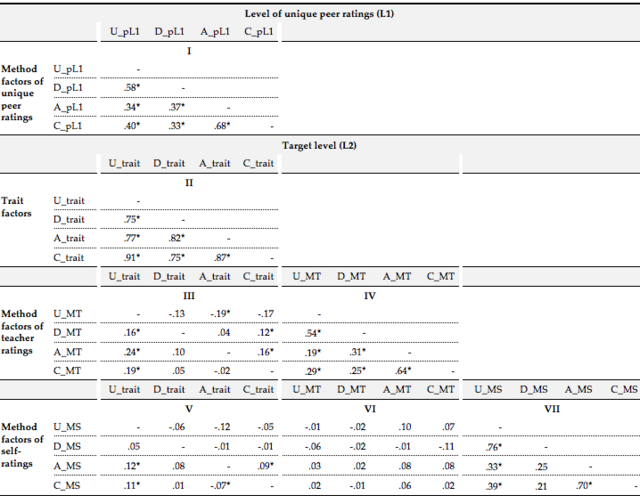Screen dimensions: 640x496
Task: Click the U_MS column header
Action: click(x=488, y=389)
